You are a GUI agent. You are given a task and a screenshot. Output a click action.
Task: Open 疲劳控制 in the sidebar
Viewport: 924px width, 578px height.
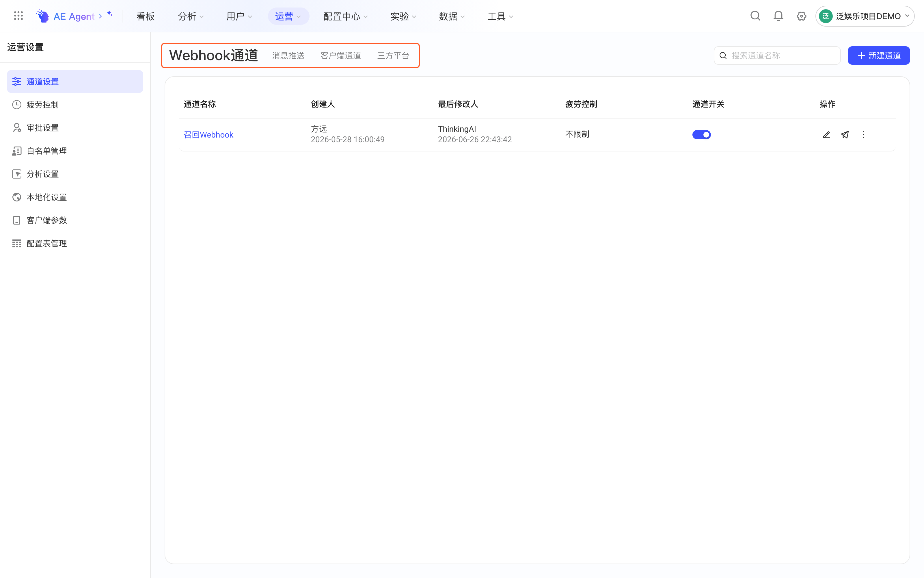[75, 104]
